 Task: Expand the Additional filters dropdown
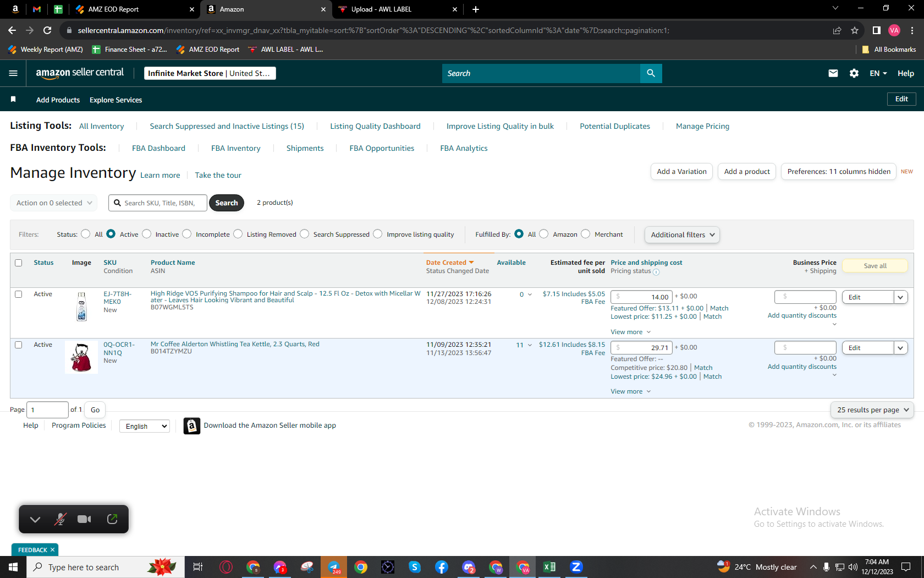click(x=682, y=235)
